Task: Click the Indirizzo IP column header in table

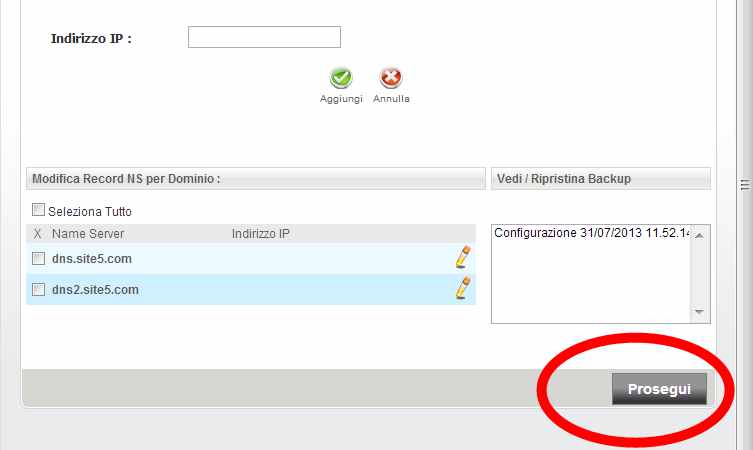Action: tap(260, 233)
